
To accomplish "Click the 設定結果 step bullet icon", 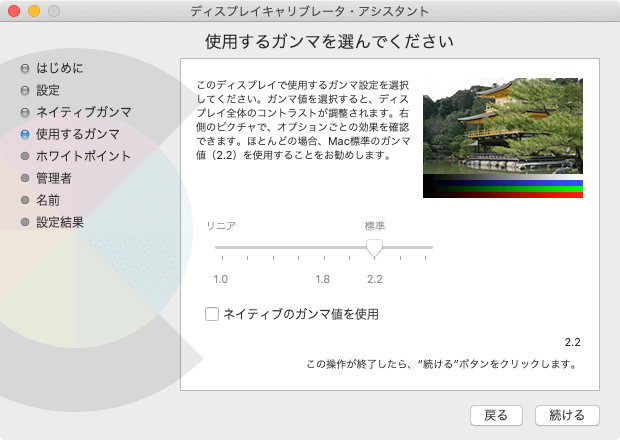I will tap(25, 222).
